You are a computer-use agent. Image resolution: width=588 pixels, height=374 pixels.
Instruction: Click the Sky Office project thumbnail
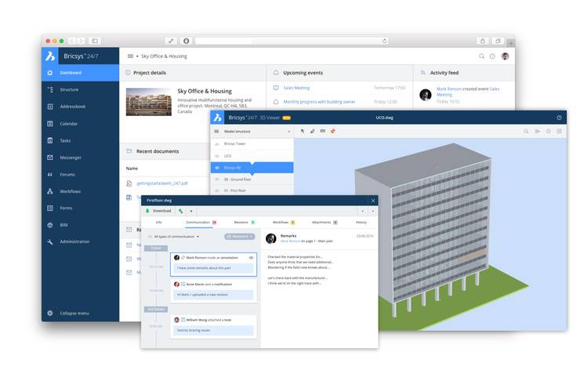click(148, 102)
